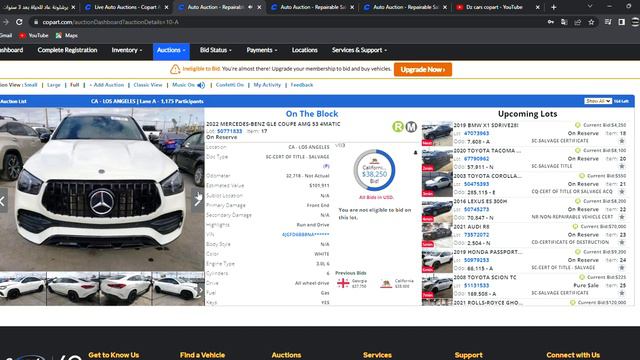Viewport: 640px width, 360px height.
Task: Select Large auction view
Action: pos(53,85)
